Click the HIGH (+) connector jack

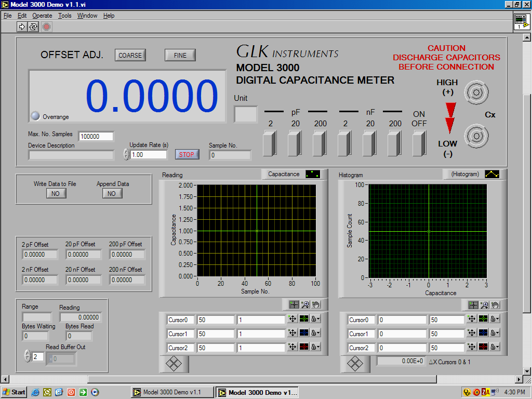click(x=476, y=92)
